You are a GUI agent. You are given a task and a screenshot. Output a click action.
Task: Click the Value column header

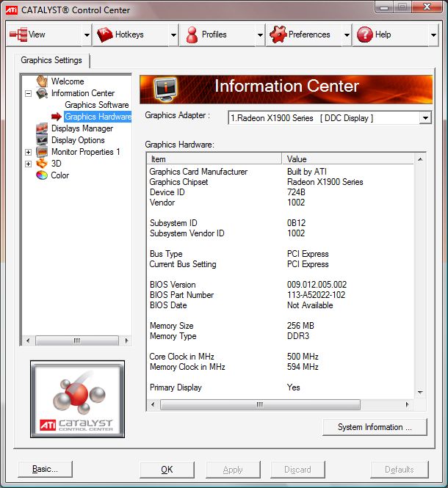point(348,159)
